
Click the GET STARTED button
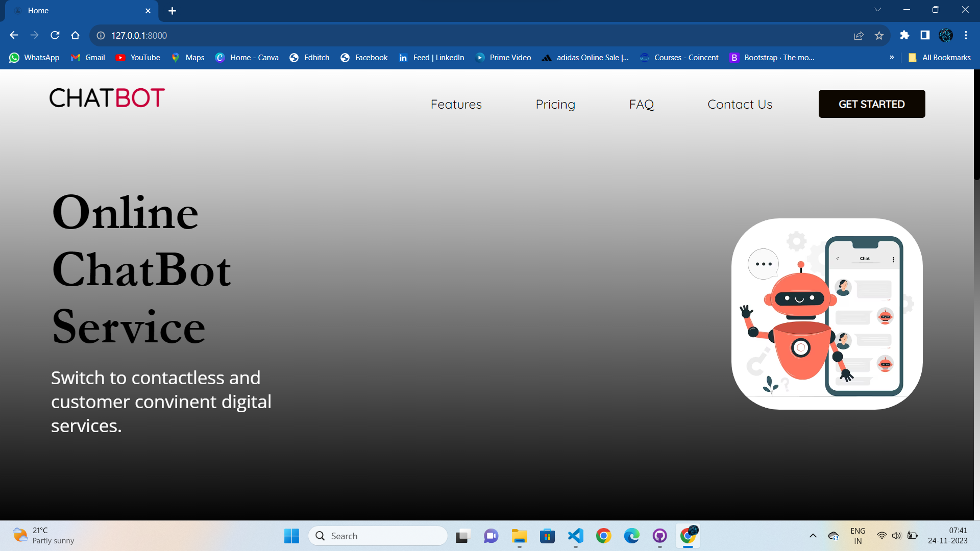pos(872,104)
